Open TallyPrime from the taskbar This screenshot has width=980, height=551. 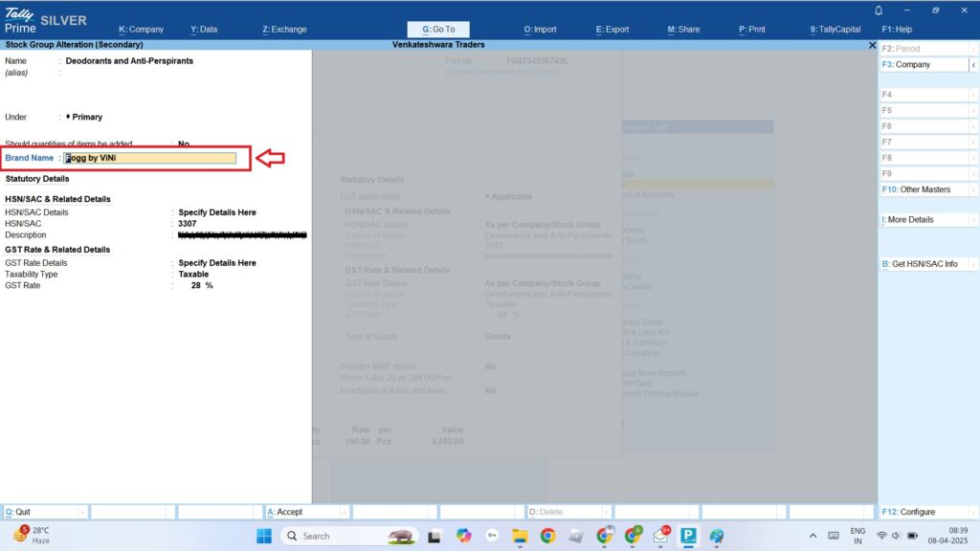(689, 536)
